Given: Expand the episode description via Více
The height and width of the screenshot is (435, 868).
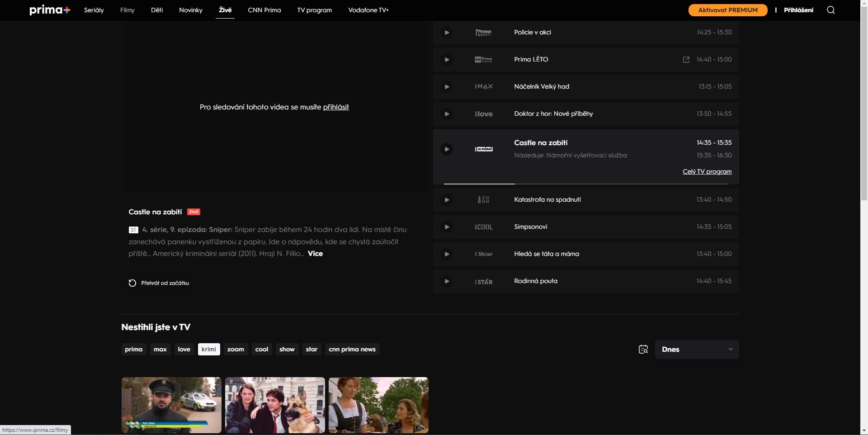Looking at the screenshot, I should tap(315, 254).
